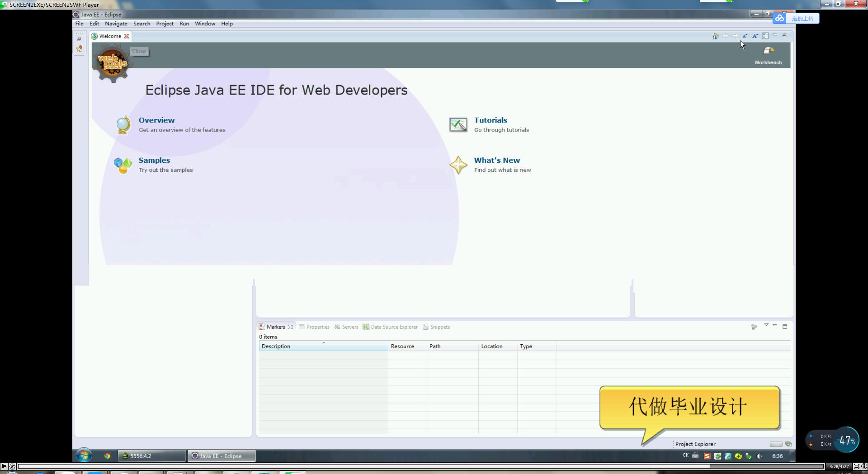The height and width of the screenshot is (474, 868).
Task: Click the player timeline progress bar
Action: point(420,466)
